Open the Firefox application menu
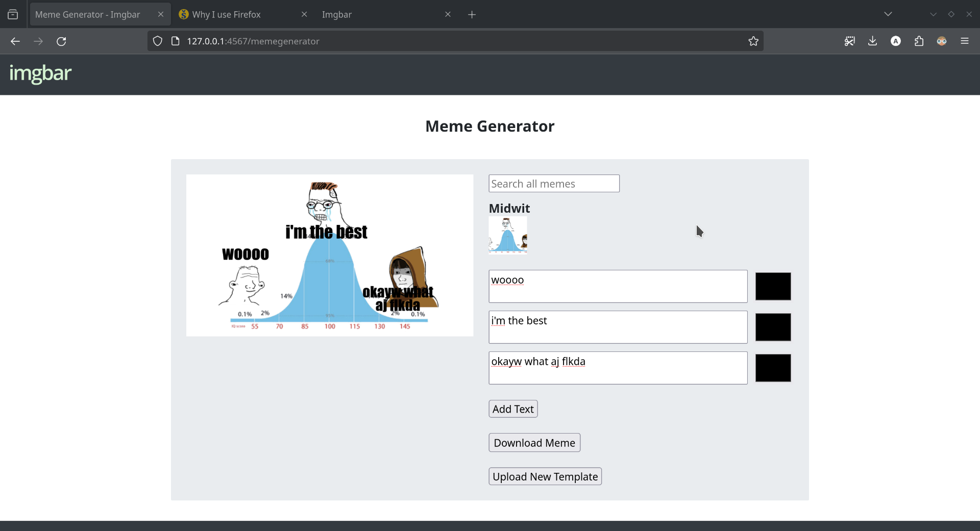The image size is (980, 531). coord(965,41)
